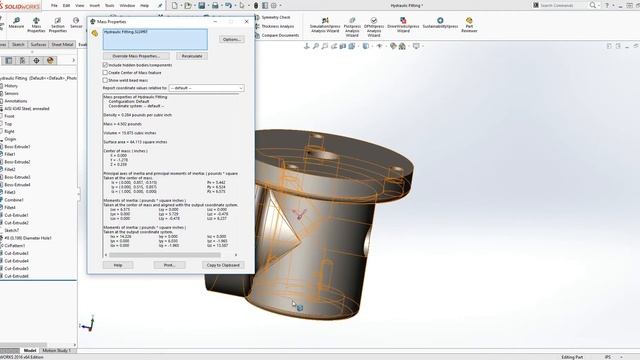The height and width of the screenshot is (360, 640).
Task: Select Combine1 in feature tree
Action: (14, 200)
